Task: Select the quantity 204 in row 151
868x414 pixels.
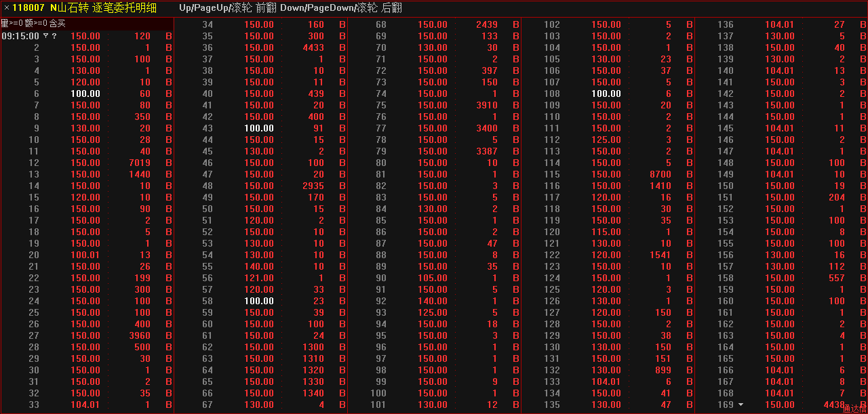Action: 837,197
